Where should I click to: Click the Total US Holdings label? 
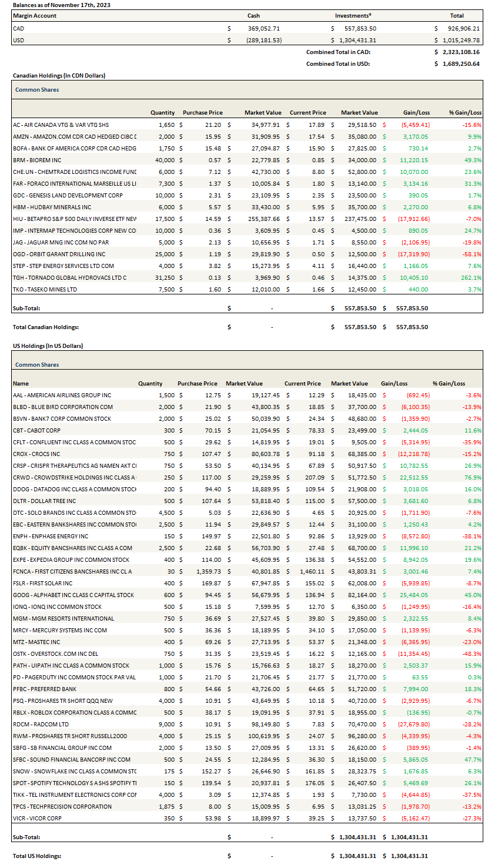36,856
